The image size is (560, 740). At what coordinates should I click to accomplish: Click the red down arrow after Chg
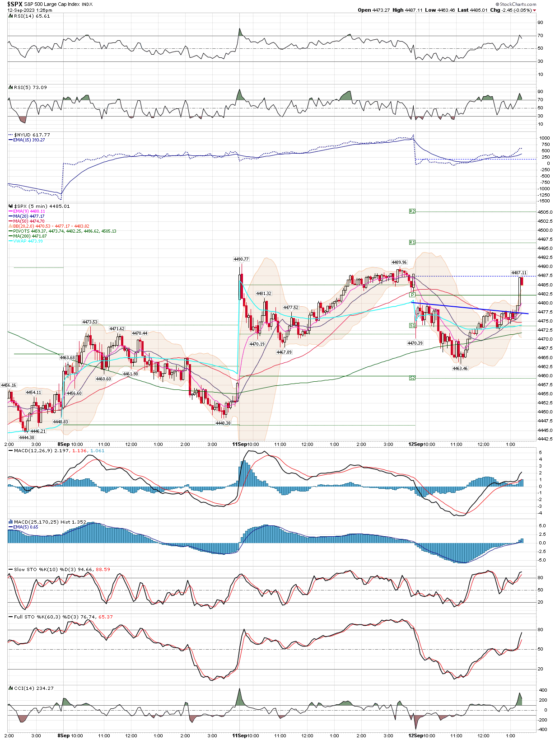click(x=535, y=10)
